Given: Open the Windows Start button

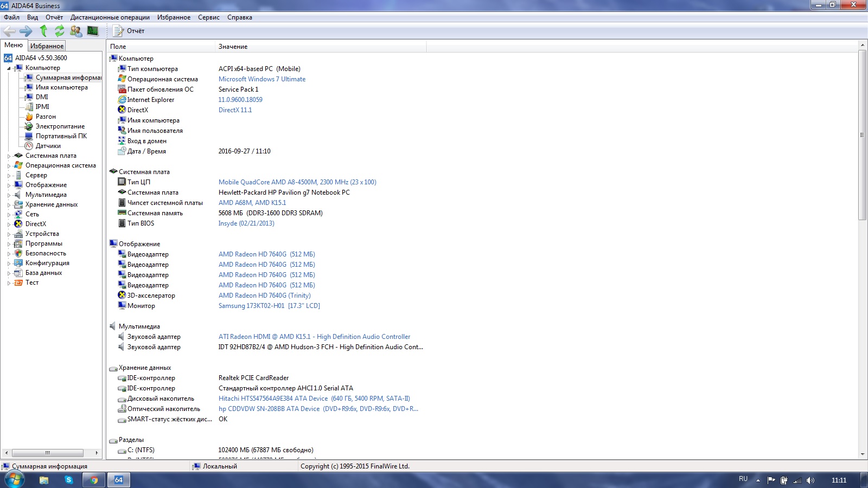Looking at the screenshot, I should click(x=14, y=480).
